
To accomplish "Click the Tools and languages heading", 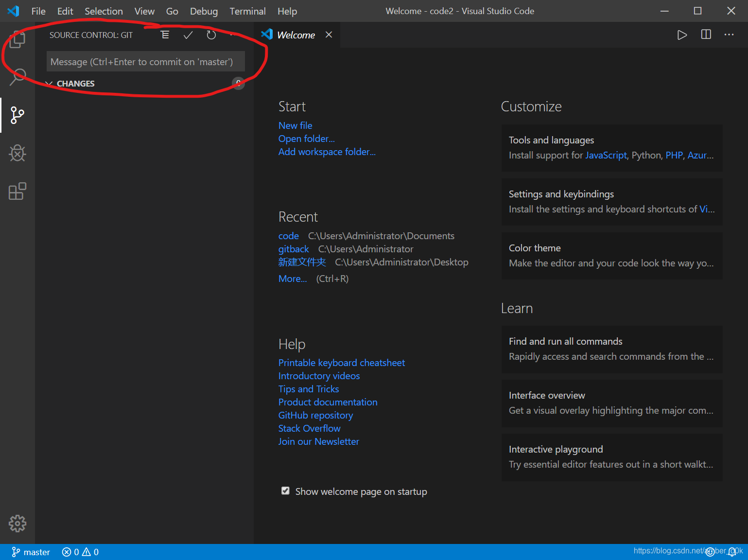I will pyautogui.click(x=552, y=140).
